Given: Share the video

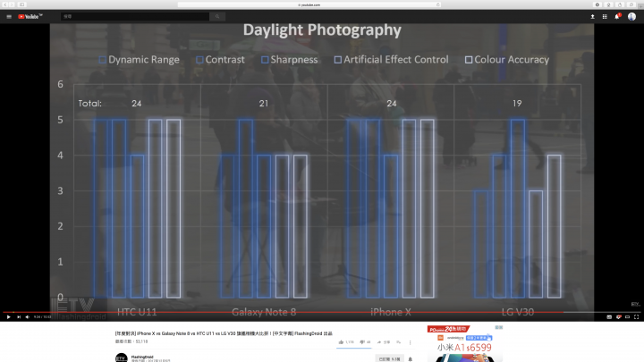Looking at the screenshot, I should [x=383, y=341].
